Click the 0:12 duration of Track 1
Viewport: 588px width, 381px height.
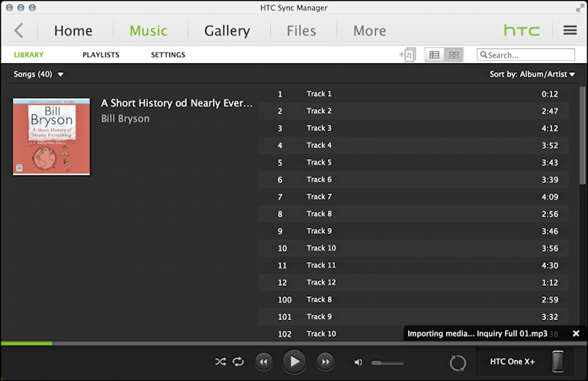[x=549, y=94]
